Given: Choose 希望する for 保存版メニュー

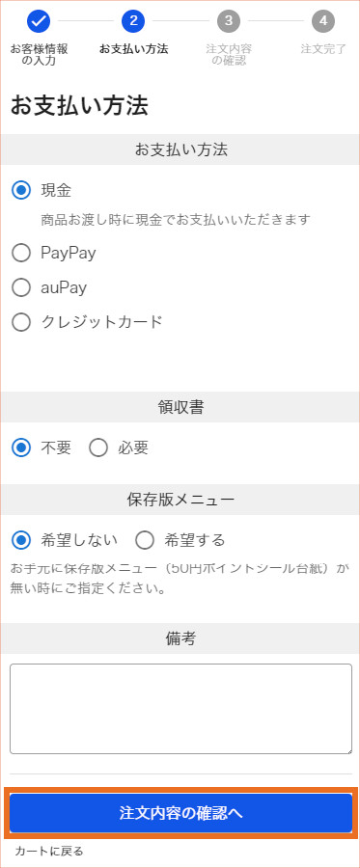Looking at the screenshot, I should 145,540.
